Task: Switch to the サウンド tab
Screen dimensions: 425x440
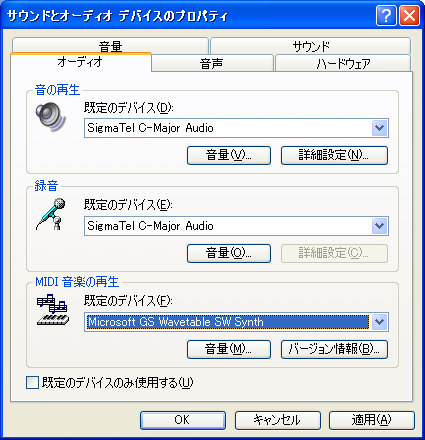Action: click(311, 46)
